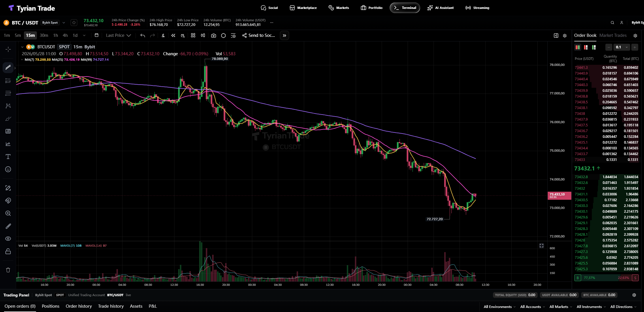Image resolution: width=644 pixels, height=312 pixels.
Task: Show asks-only order book view
Action: pos(586,47)
